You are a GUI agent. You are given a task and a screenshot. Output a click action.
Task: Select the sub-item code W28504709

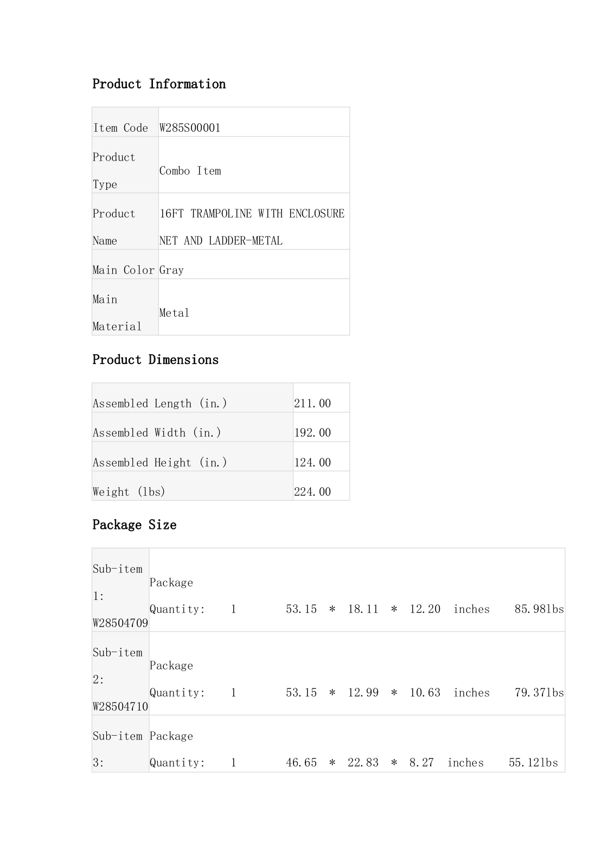(x=120, y=623)
